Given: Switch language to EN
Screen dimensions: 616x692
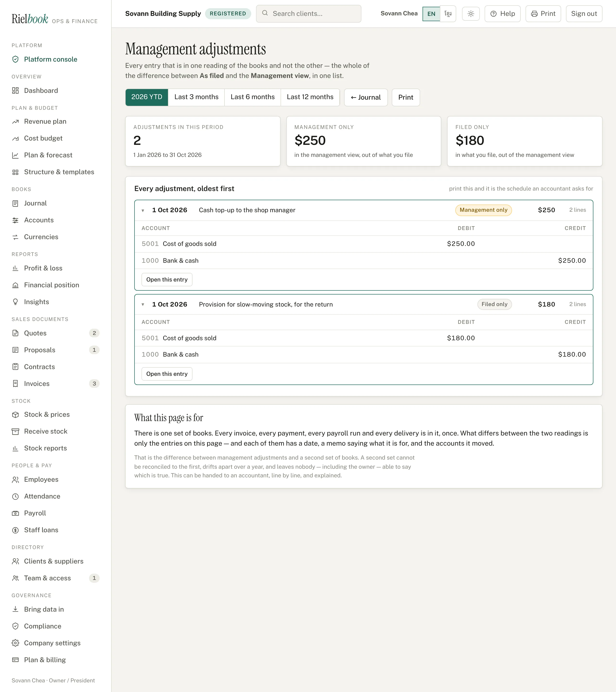Looking at the screenshot, I should 431,14.
